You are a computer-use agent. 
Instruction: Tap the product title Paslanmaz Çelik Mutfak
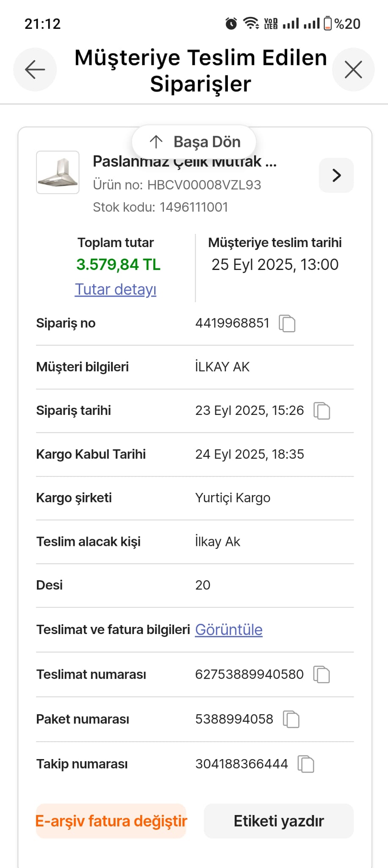click(x=185, y=162)
